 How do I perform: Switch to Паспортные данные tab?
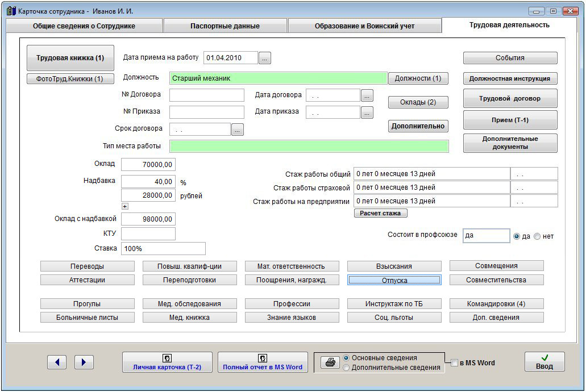225,26
